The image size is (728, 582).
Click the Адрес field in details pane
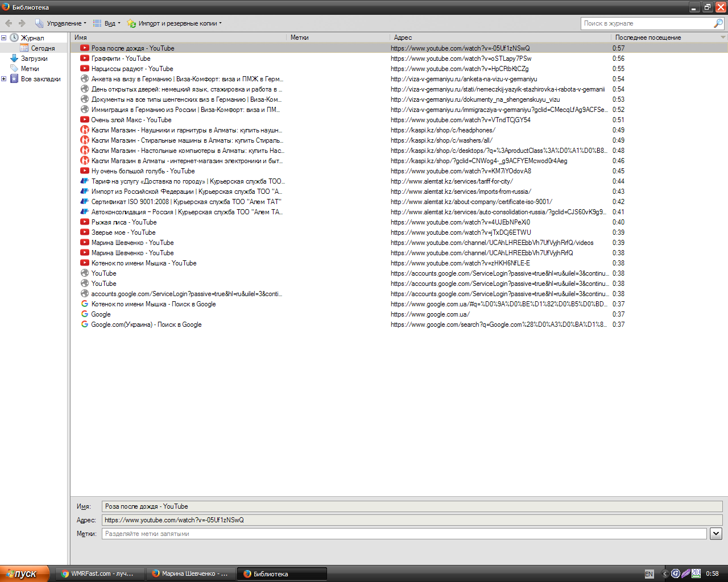pos(412,520)
